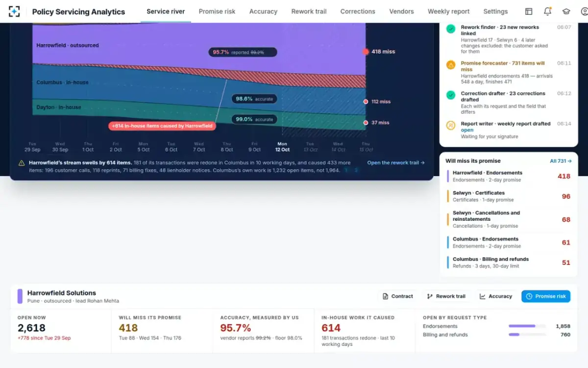The height and width of the screenshot is (368, 588).
Task: Click the 112 miss marker dot
Action: tap(366, 102)
